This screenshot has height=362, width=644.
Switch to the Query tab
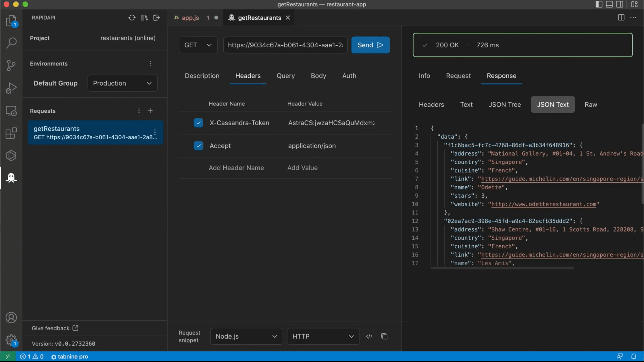click(286, 76)
